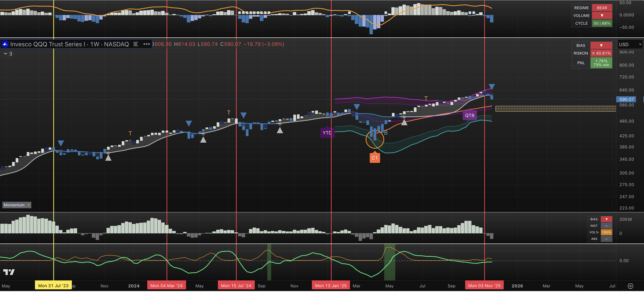The height and width of the screenshot is (292, 644).
Task: Click the orange C1 signal label
Action: coord(375,158)
